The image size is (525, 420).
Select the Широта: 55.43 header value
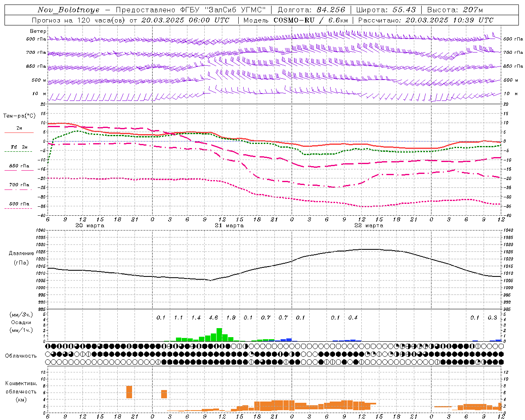(386, 10)
